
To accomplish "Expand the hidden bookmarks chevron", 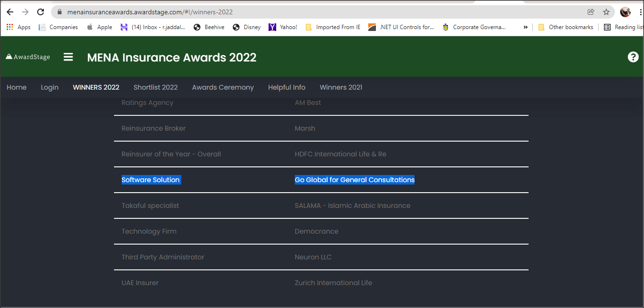I will pyautogui.click(x=525, y=27).
